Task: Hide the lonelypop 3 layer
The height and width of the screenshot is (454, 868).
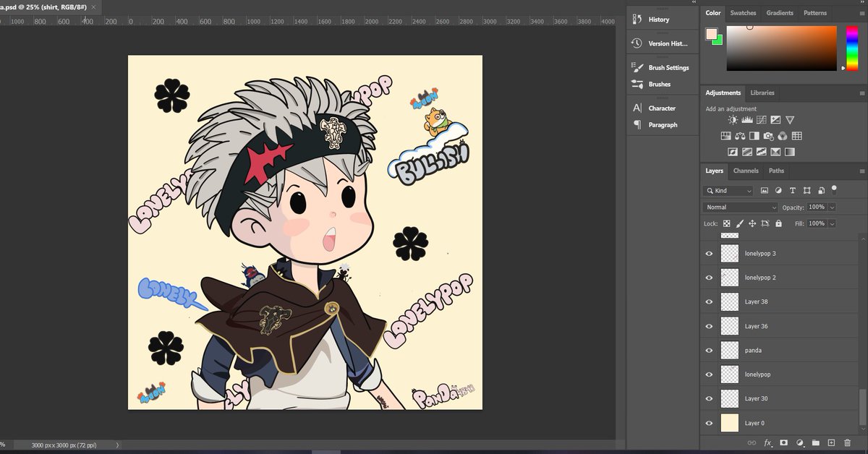Action: coord(709,254)
